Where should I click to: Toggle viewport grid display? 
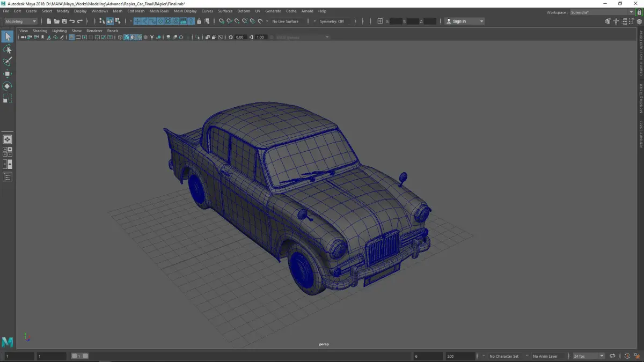(72, 38)
